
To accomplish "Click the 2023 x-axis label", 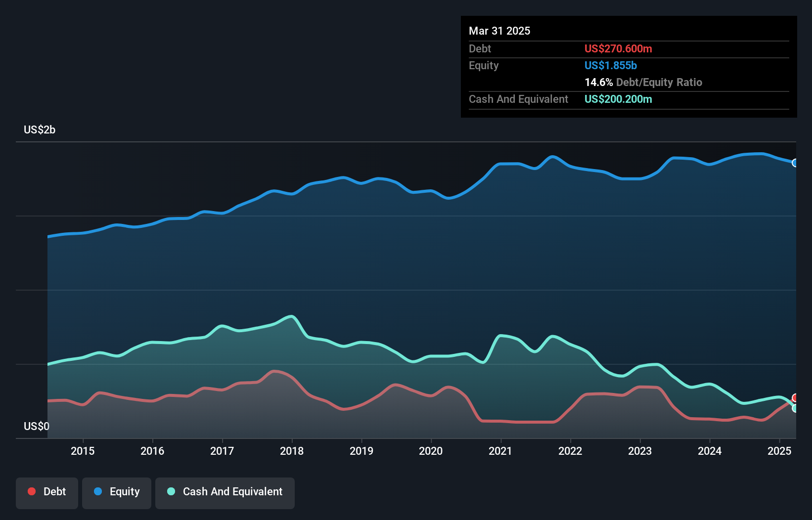I will 640,451.
